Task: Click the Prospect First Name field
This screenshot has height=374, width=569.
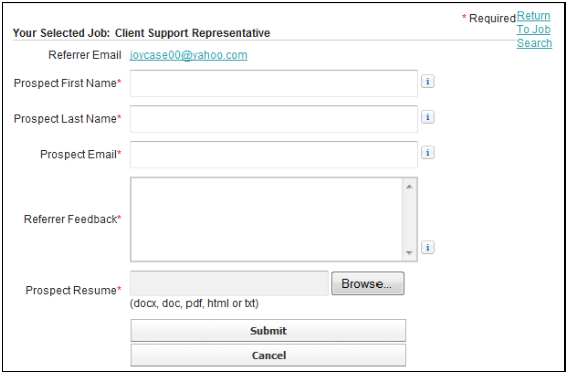Action: pos(274,83)
